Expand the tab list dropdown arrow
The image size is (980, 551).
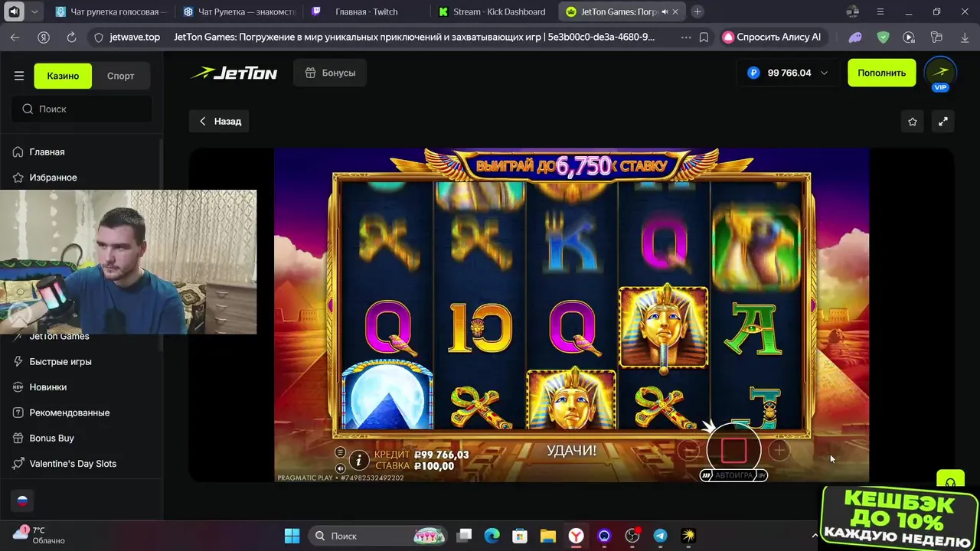pos(34,11)
